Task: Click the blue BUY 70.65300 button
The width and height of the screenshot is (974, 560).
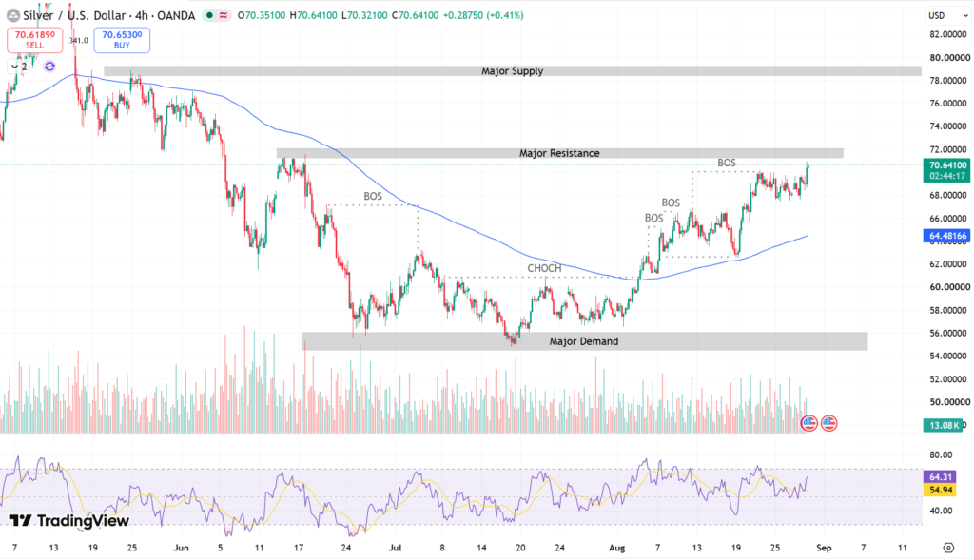Action: [122, 40]
